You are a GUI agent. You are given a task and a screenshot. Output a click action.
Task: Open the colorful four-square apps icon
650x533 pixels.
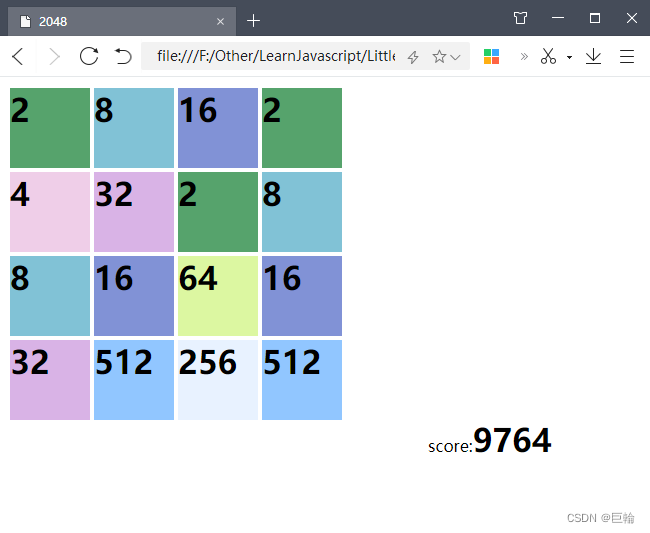tap(491, 56)
